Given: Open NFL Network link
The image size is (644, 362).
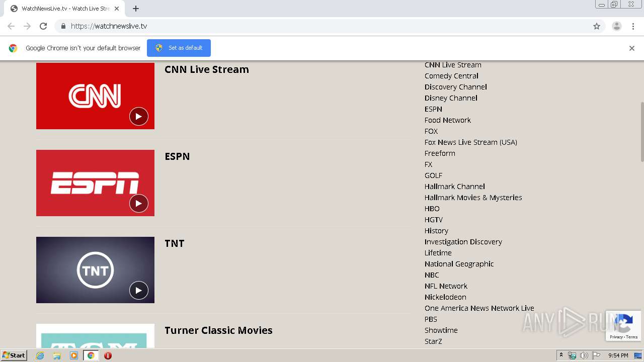Looking at the screenshot, I should point(446,286).
